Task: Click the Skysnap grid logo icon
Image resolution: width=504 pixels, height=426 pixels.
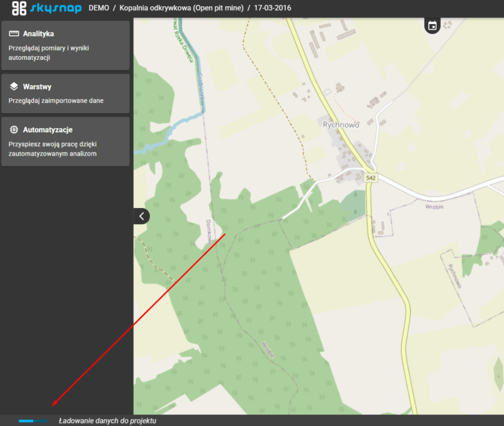Action: click(19, 9)
